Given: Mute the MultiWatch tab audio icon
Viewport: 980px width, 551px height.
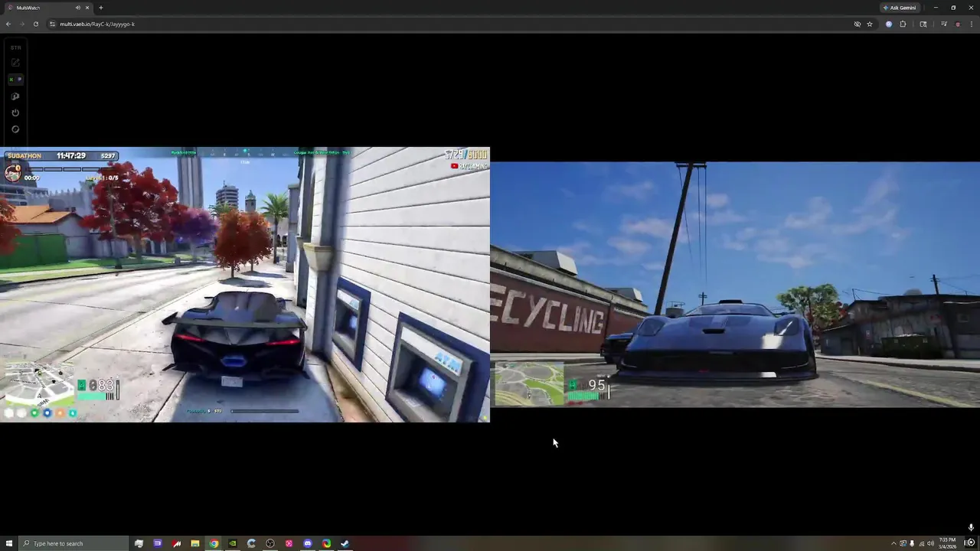Looking at the screenshot, I should click(77, 8).
